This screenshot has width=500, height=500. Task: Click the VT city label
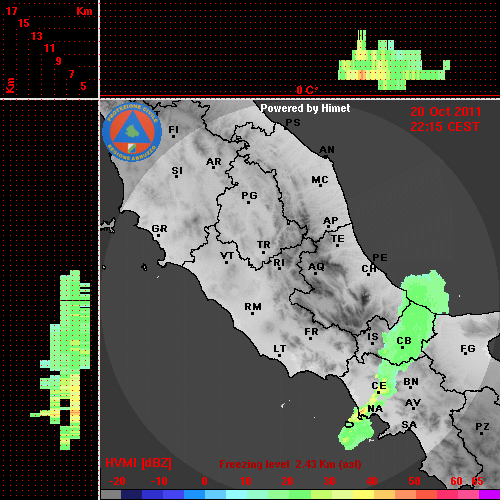tap(227, 256)
